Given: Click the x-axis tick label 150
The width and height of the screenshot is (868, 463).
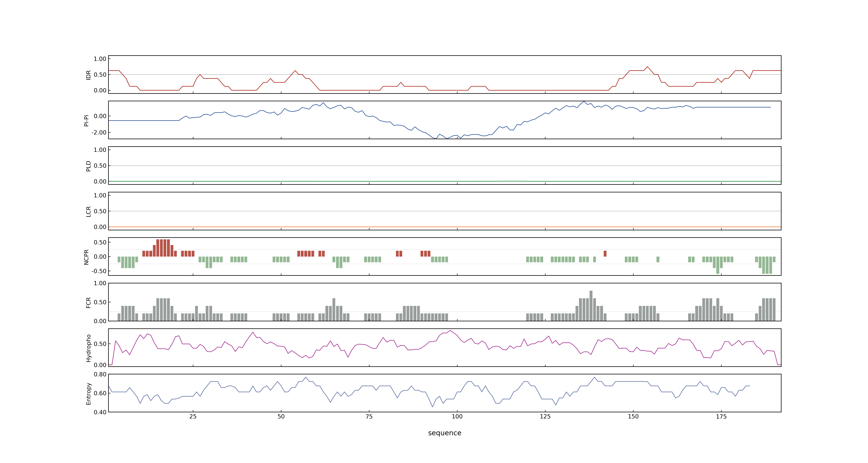Looking at the screenshot, I should tap(633, 416).
